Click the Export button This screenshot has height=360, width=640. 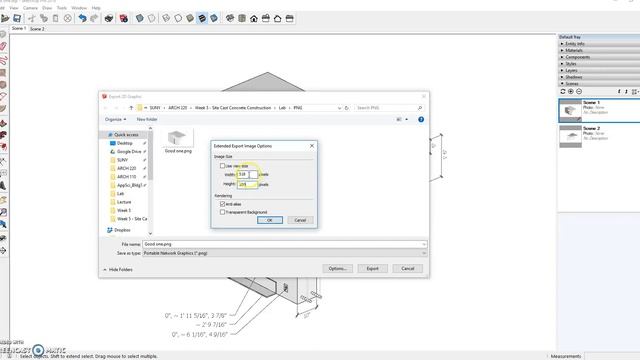(x=372, y=269)
